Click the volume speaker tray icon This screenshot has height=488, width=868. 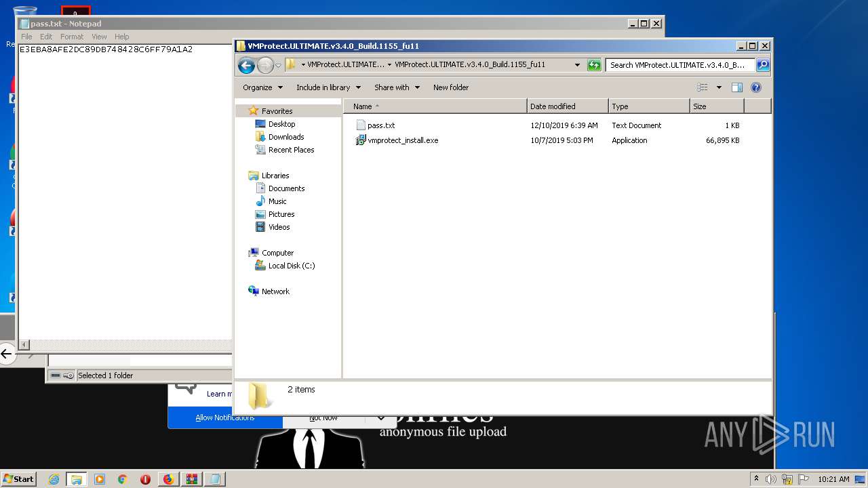click(771, 479)
